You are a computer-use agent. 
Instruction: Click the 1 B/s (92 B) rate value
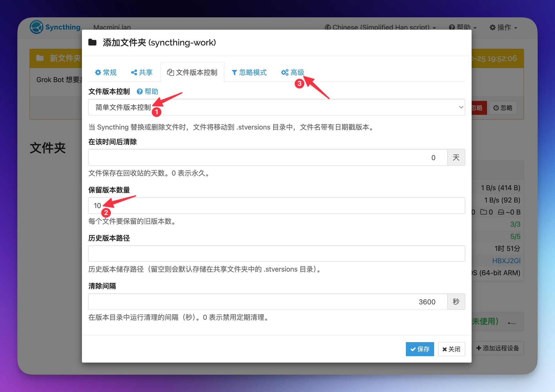point(502,200)
